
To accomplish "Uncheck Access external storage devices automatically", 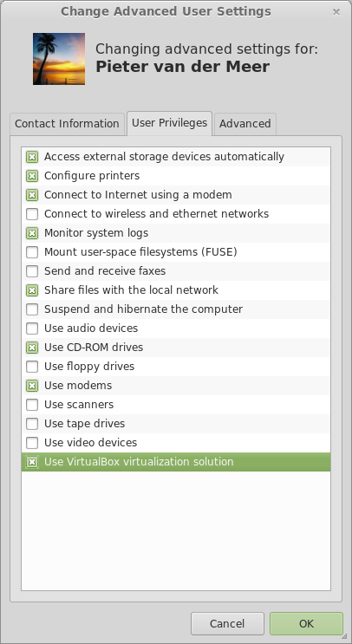I will [32, 157].
